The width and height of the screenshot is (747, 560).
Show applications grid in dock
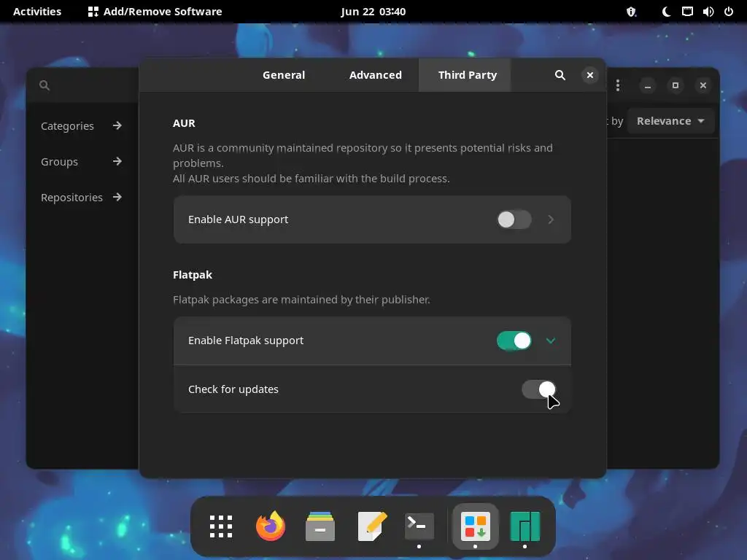[221, 526]
